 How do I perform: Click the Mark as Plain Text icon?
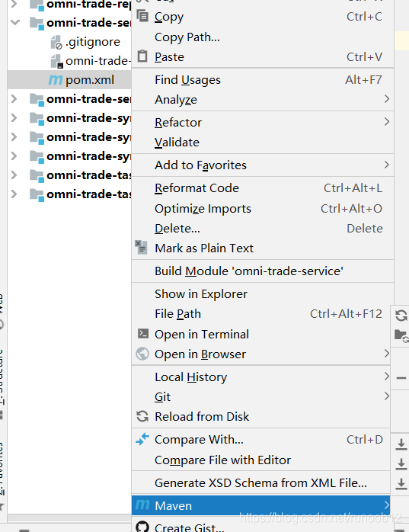(141, 248)
